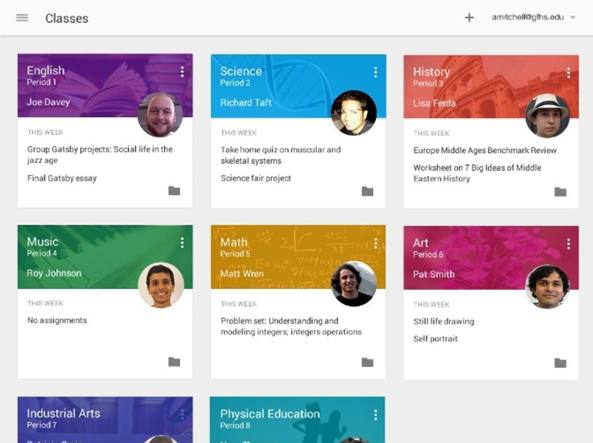Click teacher name Lisa Ferda
This screenshot has width=593, height=443.
[435, 103]
